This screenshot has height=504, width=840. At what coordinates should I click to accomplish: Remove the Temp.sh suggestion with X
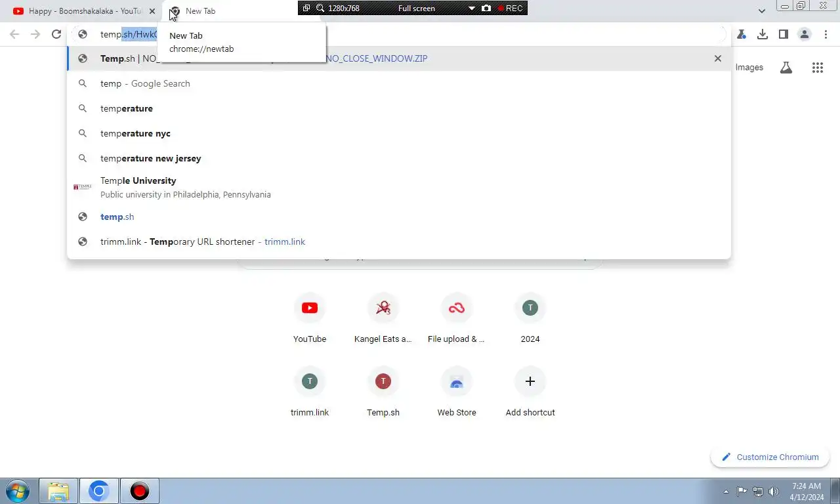[x=718, y=58]
